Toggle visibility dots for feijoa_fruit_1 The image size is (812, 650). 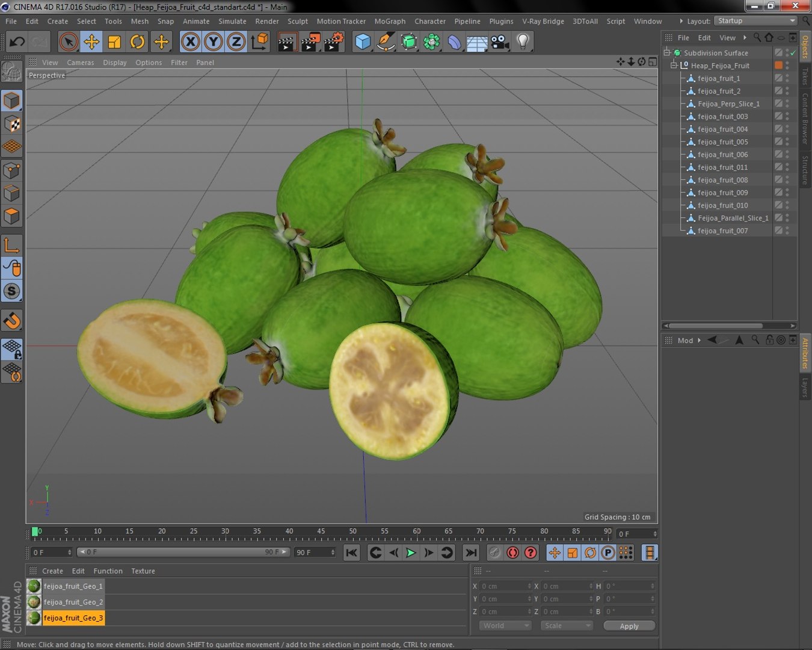[787, 78]
